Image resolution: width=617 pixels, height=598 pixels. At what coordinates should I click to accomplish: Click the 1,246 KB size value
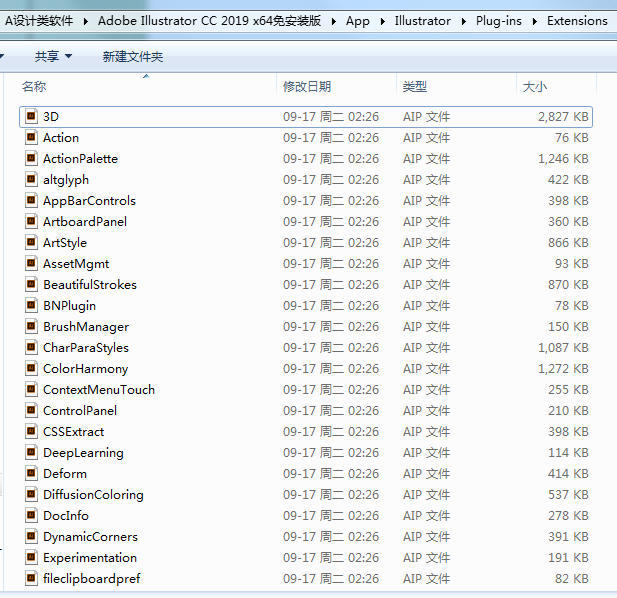(563, 159)
